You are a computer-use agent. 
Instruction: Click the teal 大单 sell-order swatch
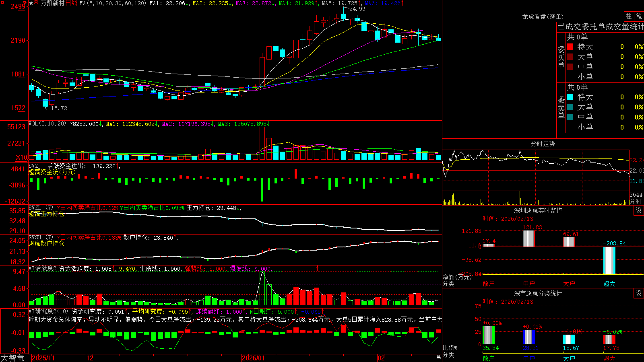(x=570, y=107)
